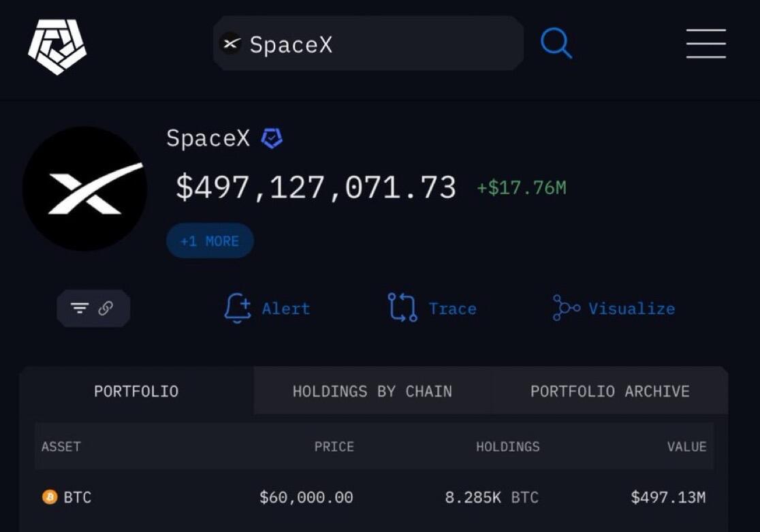The height and width of the screenshot is (532, 760).
Task: Click the chain link icon
Action: pyautogui.click(x=106, y=308)
